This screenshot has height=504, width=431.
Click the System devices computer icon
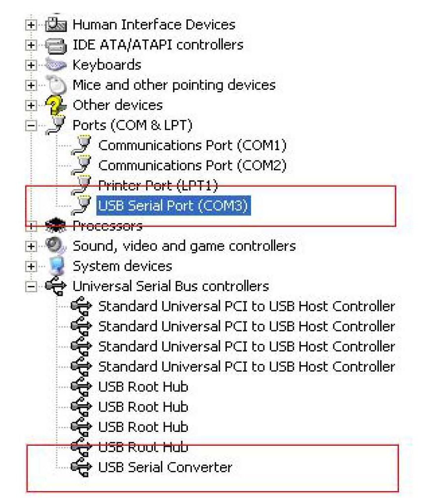pyautogui.click(x=57, y=266)
